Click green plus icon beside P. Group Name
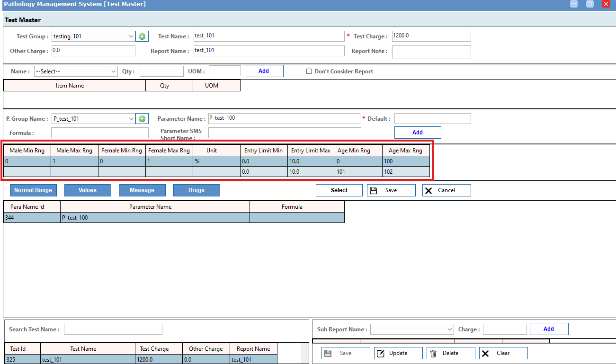Viewport: 616px width, 364px height. click(x=142, y=119)
